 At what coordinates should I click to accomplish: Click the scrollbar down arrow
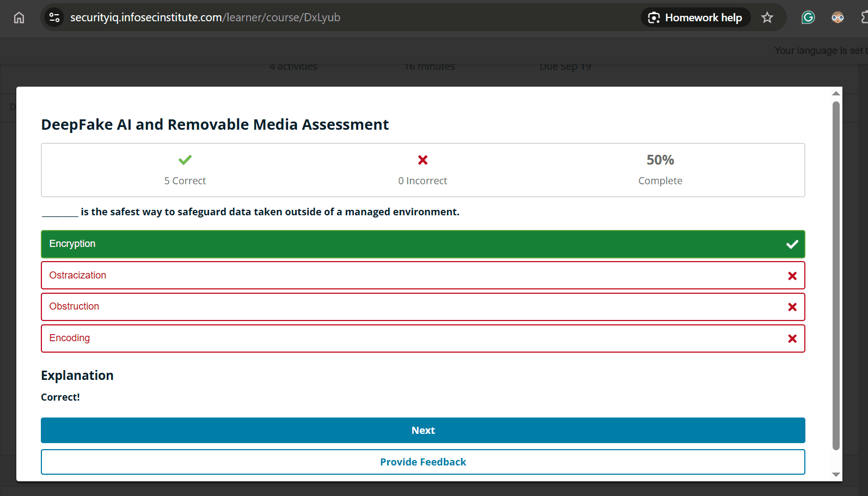(x=836, y=475)
